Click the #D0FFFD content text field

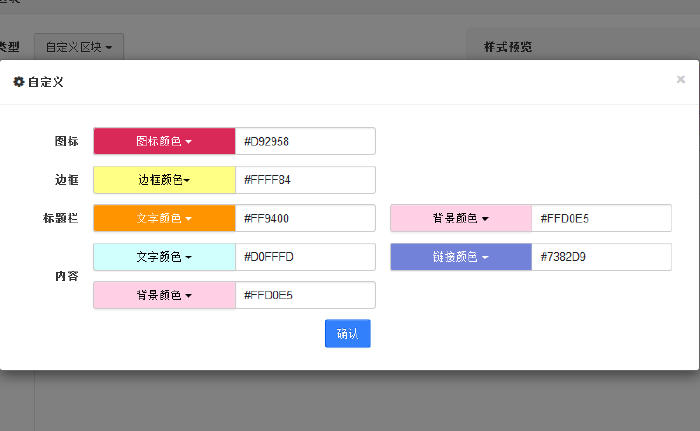[x=305, y=257]
